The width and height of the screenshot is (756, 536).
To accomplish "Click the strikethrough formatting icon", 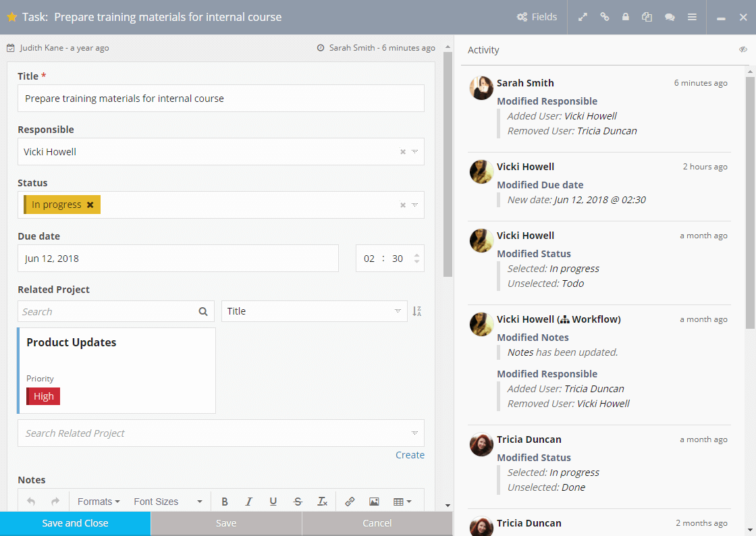I will (x=298, y=502).
